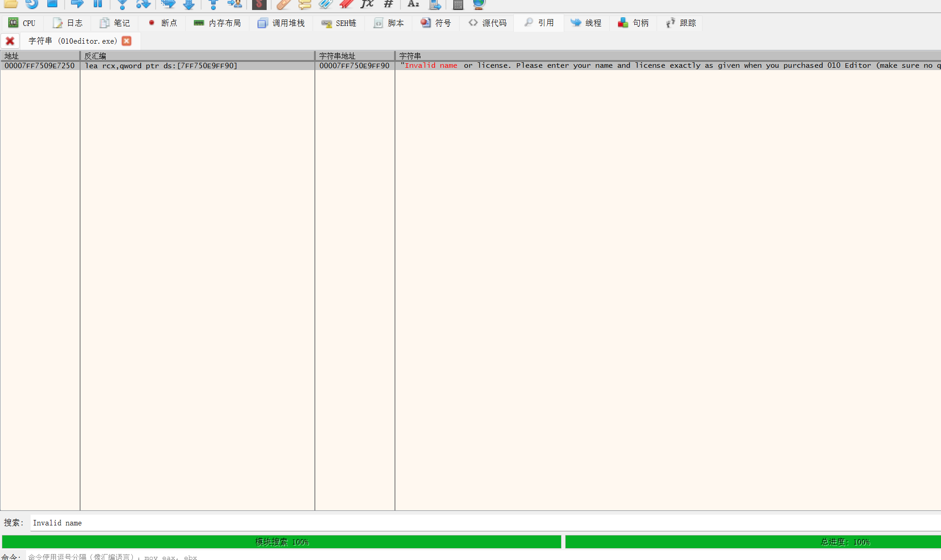
Task: Open the Calculator toolbar icon
Action: click(458, 5)
